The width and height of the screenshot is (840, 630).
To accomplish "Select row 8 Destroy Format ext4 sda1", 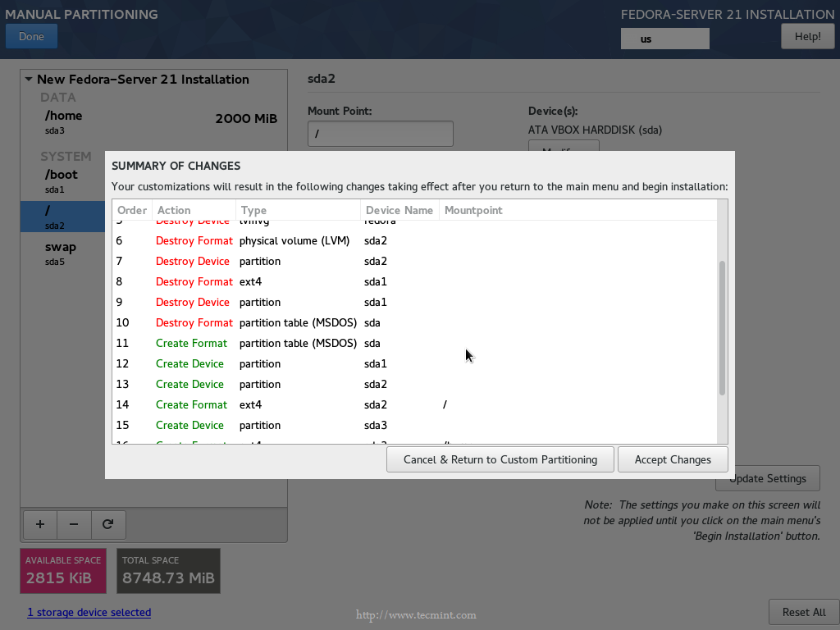I will pos(414,281).
